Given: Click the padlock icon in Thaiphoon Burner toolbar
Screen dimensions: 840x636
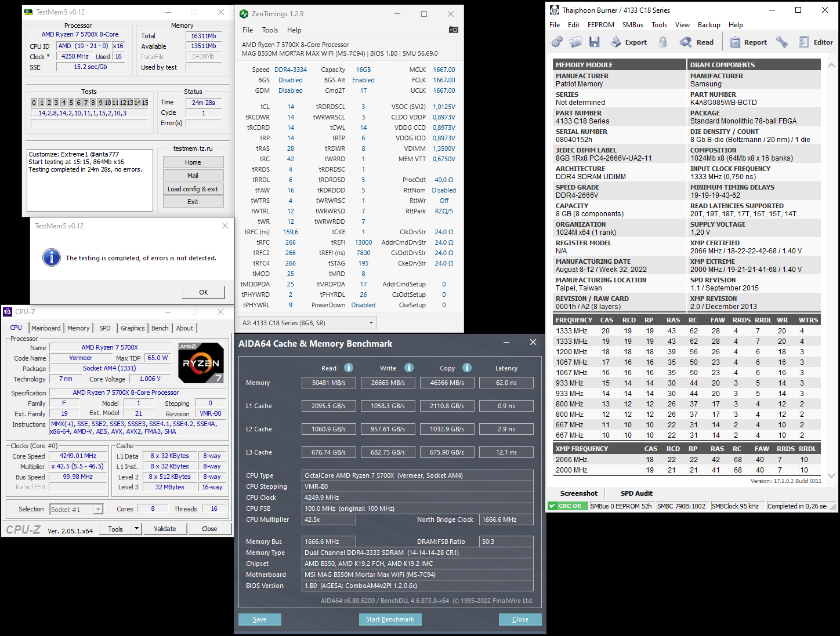Looking at the screenshot, I should tap(663, 42).
